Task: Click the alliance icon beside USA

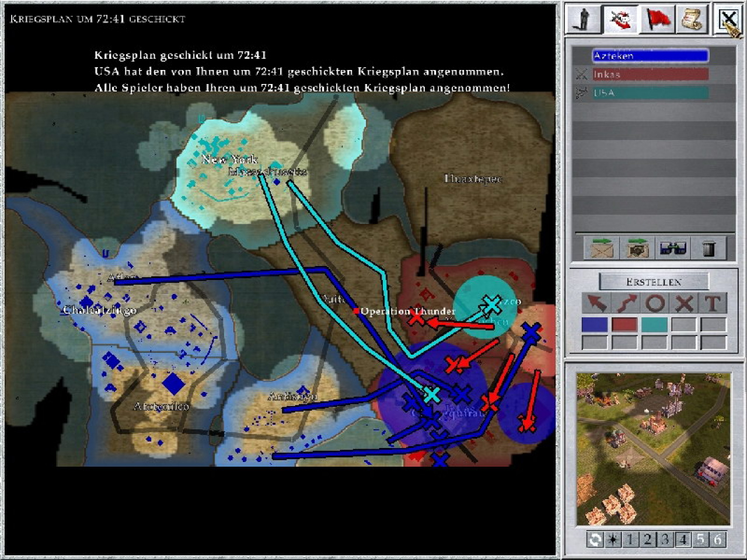Action: click(581, 93)
